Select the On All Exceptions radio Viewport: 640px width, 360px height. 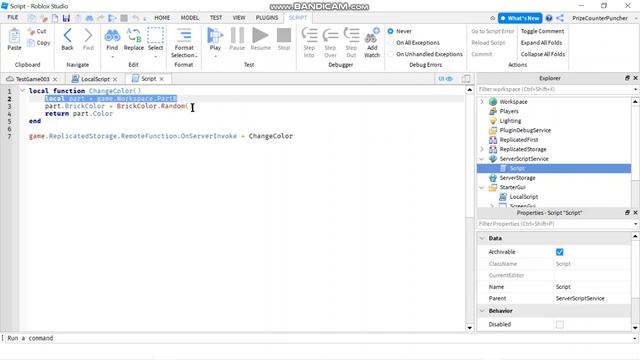coord(391,42)
